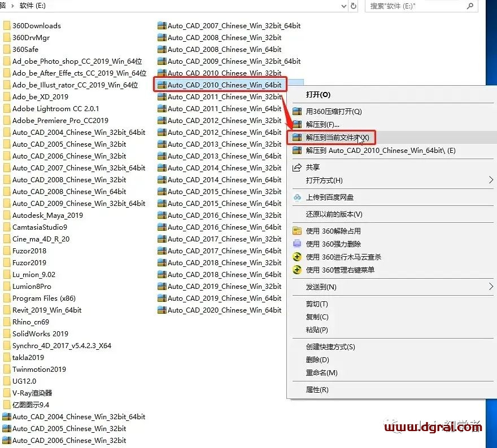Choose 打开(O) in the context menu

318,95
